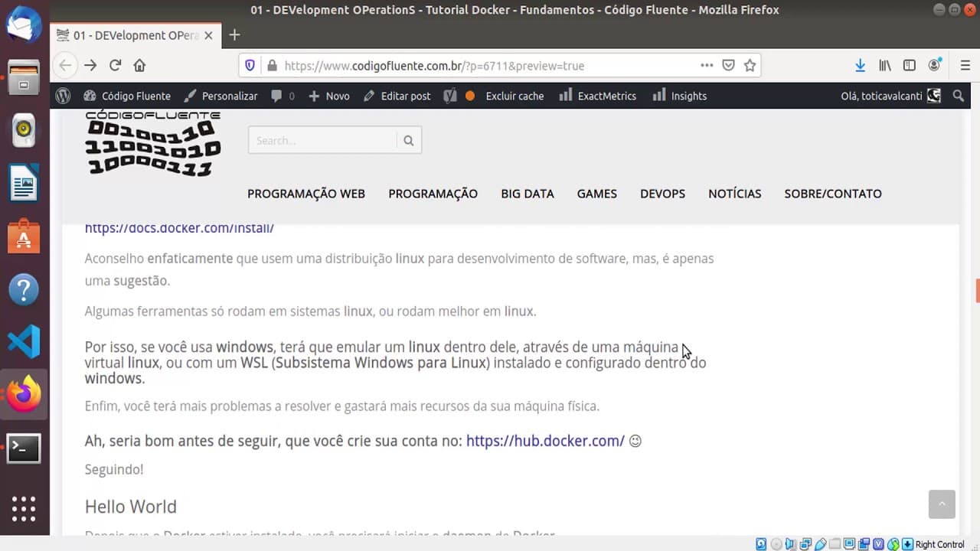The image size is (980, 551).
Task: Open the Terminal from the dock
Action: point(24,448)
